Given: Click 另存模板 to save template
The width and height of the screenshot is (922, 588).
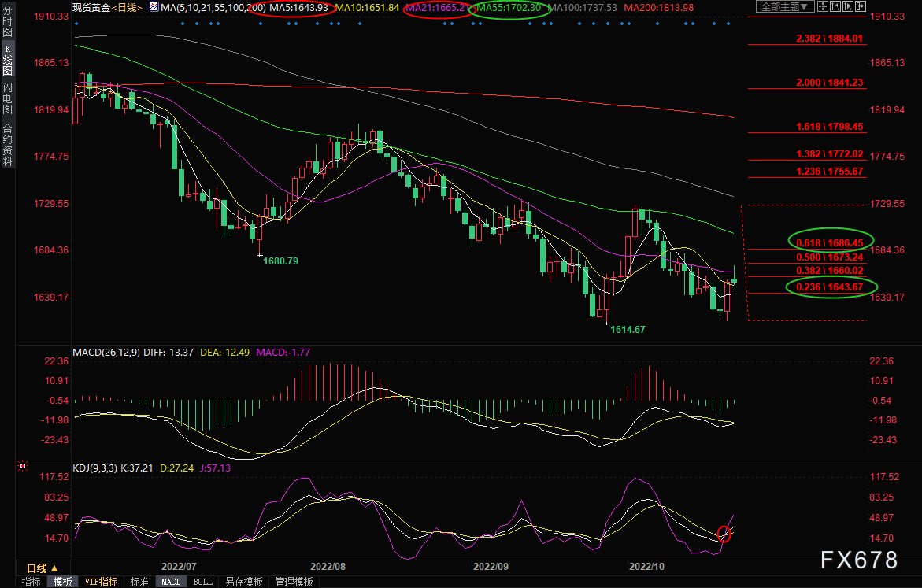Looking at the screenshot, I should (x=243, y=582).
